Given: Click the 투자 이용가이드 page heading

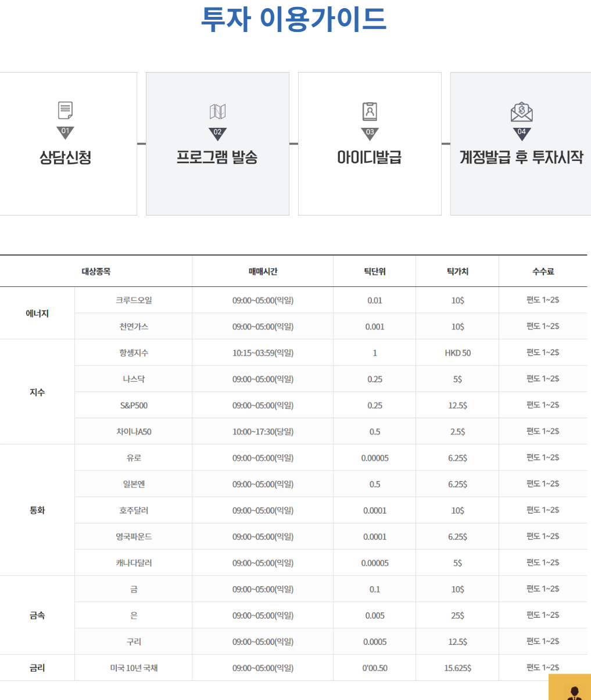Looking at the screenshot, I should pyautogui.click(x=293, y=18).
